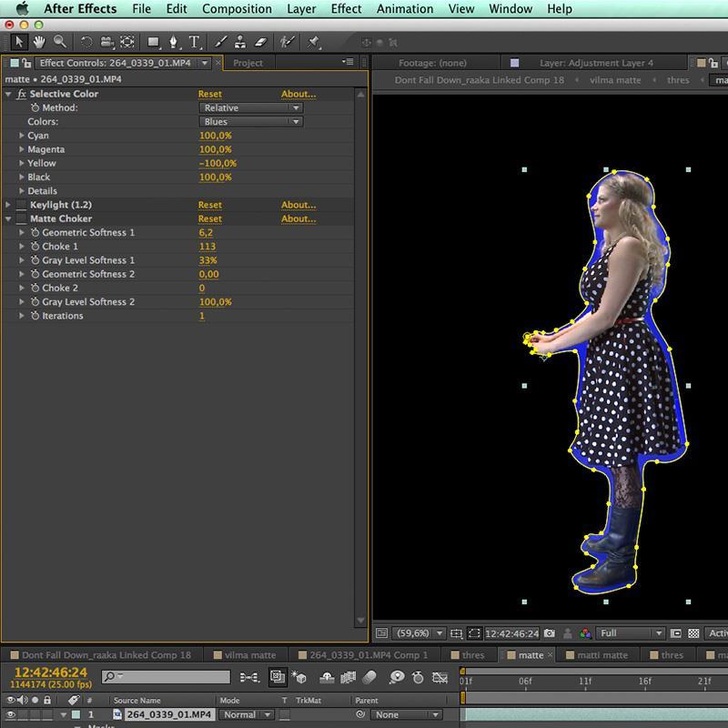Toggle stopwatch for Gray Level Softness 1

coord(35,260)
